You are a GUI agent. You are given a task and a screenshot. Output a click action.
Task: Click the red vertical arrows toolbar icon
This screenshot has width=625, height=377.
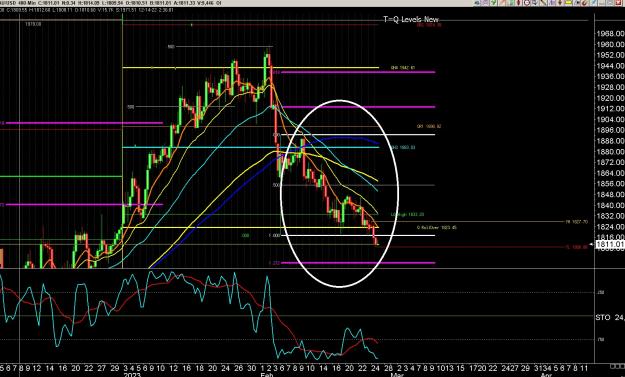pos(519,2)
